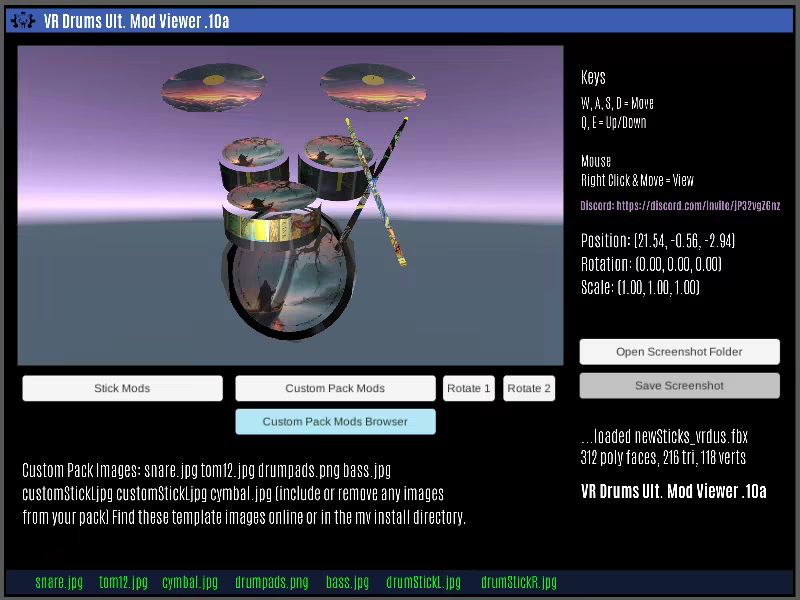Pick drumpads.png in the bottom file bar
The height and width of the screenshot is (600, 800).
tap(272, 582)
